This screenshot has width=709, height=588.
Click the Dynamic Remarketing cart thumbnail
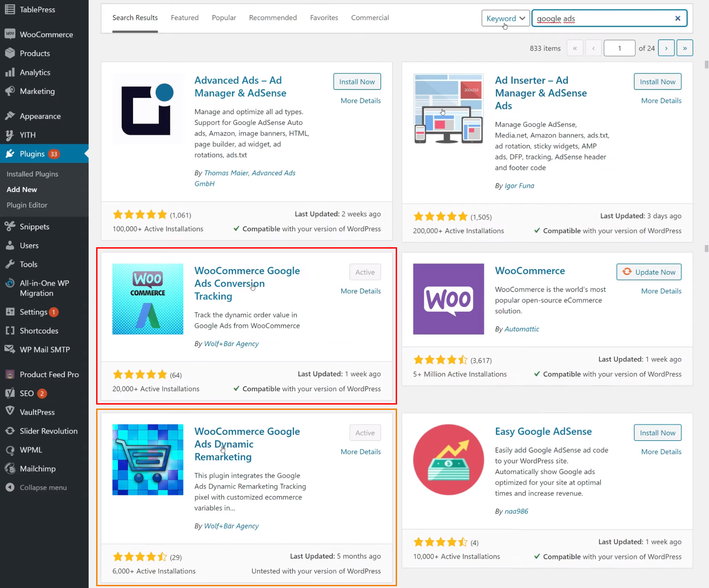click(148, 459)
